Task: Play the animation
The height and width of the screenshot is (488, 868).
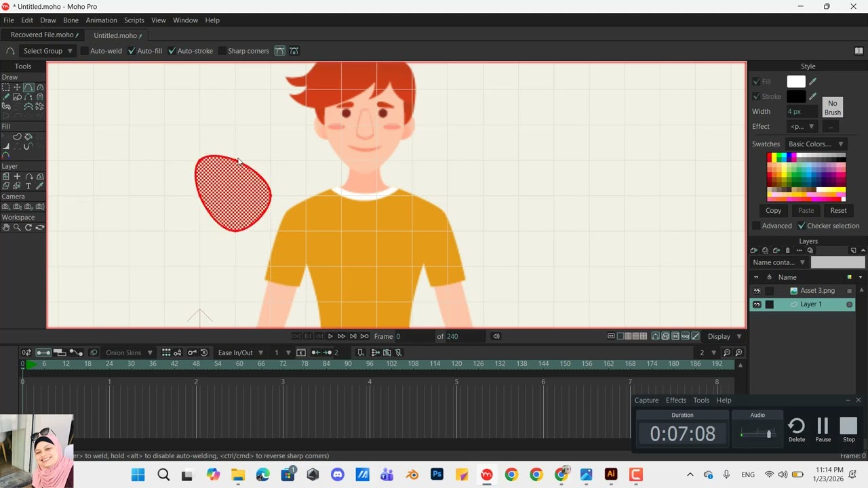Action: (x=330, y=336)
